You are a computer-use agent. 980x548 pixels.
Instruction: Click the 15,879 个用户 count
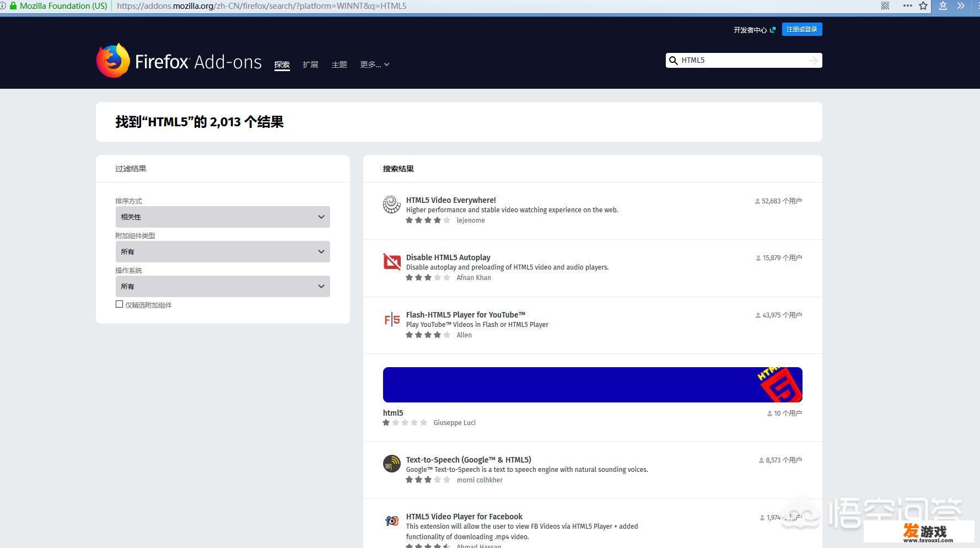[779, 258]
